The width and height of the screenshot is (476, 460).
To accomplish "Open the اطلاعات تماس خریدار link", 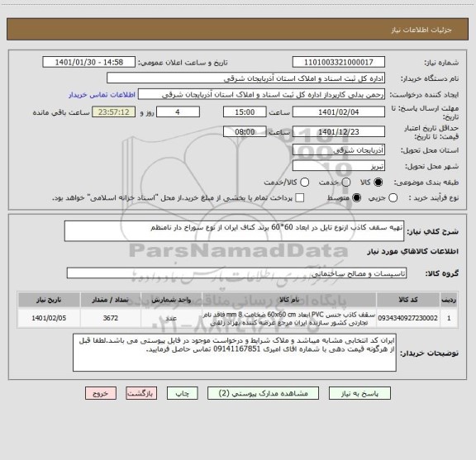I will click(102, 95).
